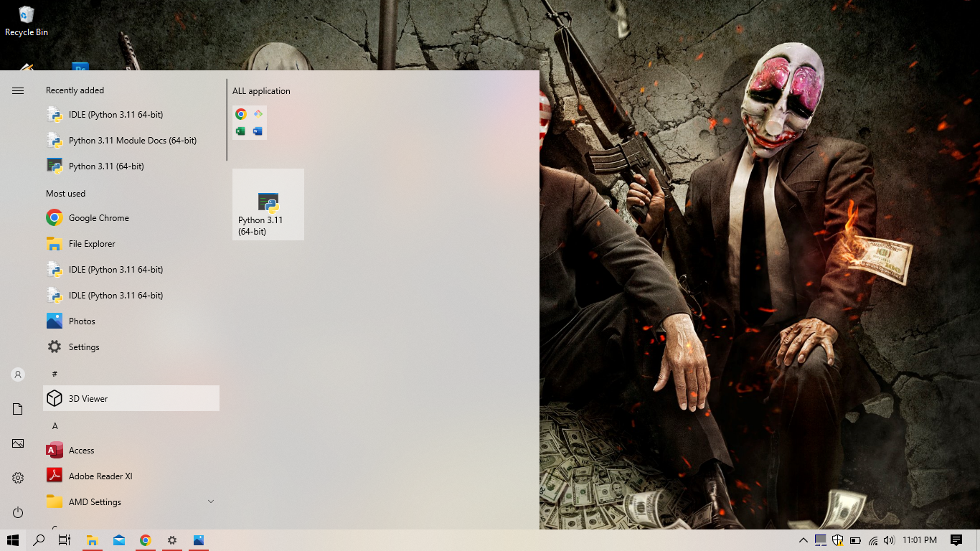
Task: Open IDLE under Recently added
Action: (x=131, y=115)
